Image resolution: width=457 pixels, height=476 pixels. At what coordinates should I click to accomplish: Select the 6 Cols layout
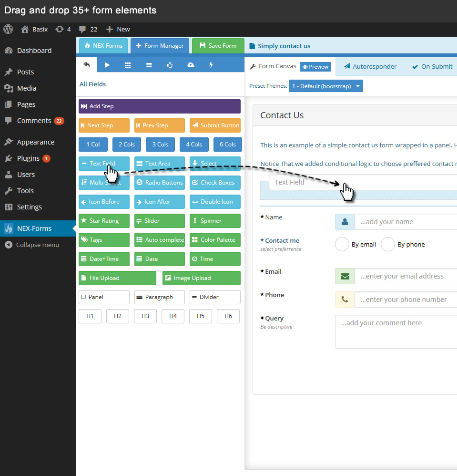(228, 145)
